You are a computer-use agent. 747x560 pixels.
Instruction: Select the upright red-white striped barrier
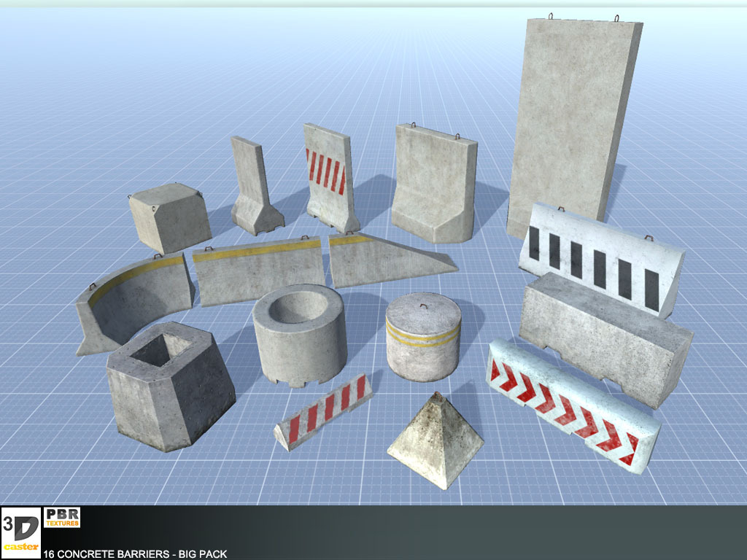[328, 175]
